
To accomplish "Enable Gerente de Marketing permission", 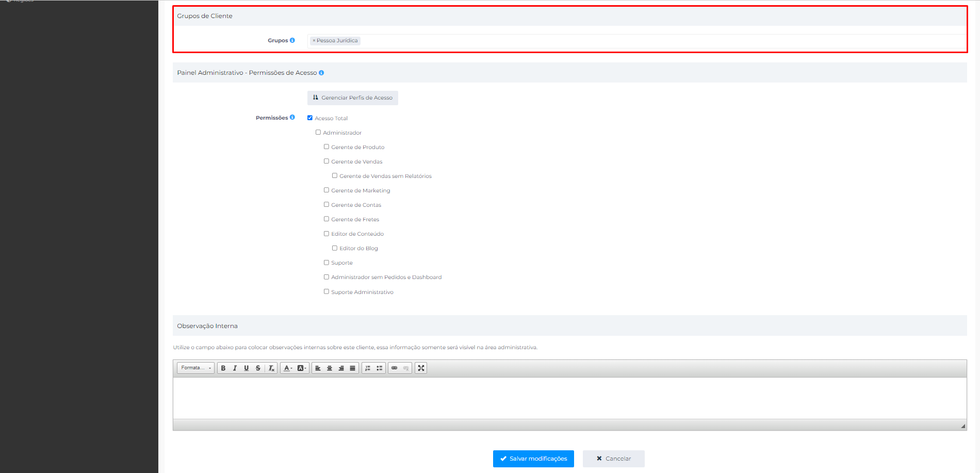I will tap(326, 190).
